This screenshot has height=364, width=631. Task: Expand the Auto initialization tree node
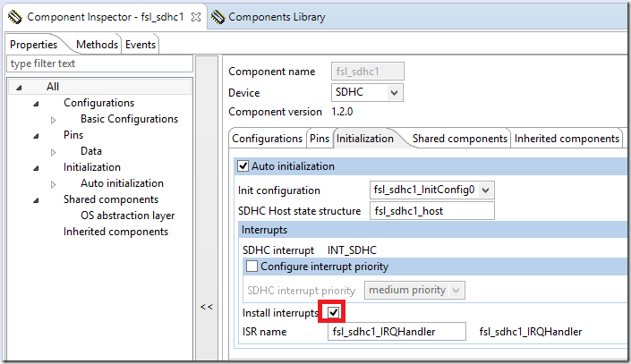click(x=53, y=184)
